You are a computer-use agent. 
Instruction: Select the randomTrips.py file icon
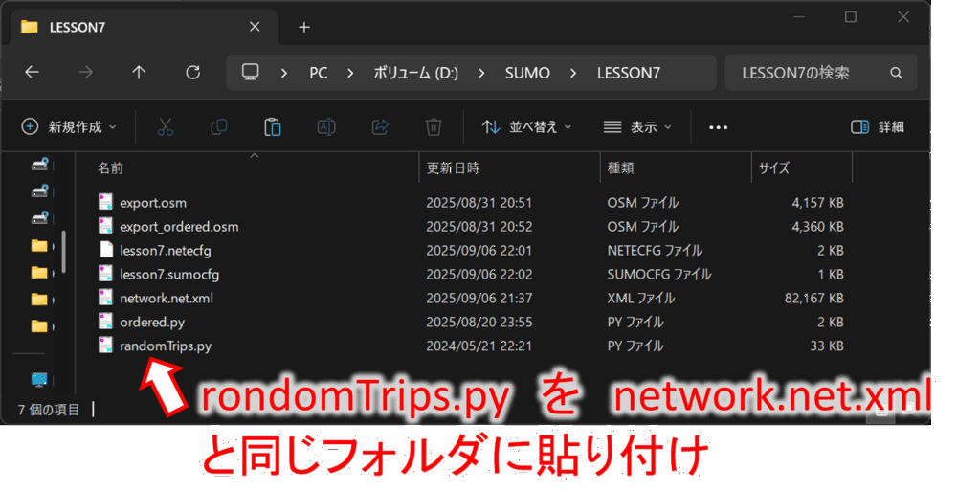pyautogui.click(x=105, y=345)
